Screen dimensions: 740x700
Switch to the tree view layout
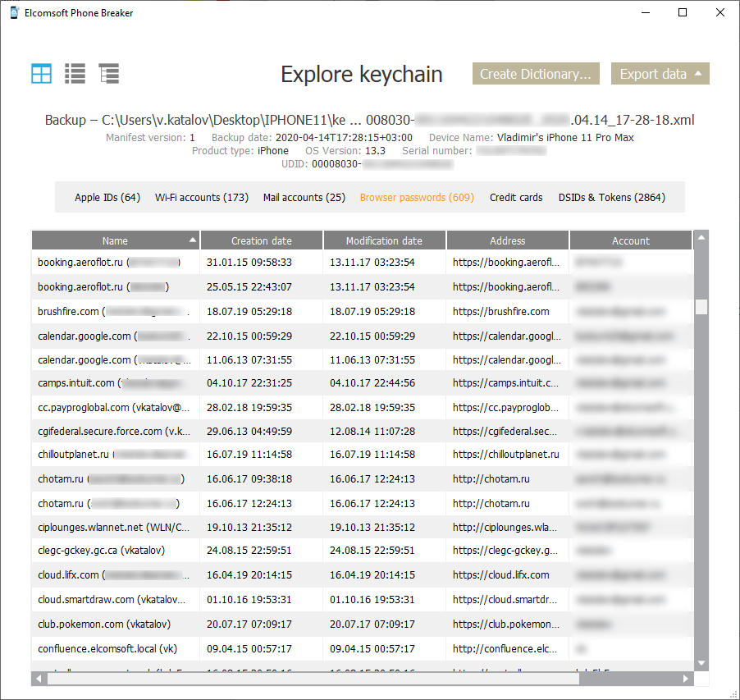[108, 73]
